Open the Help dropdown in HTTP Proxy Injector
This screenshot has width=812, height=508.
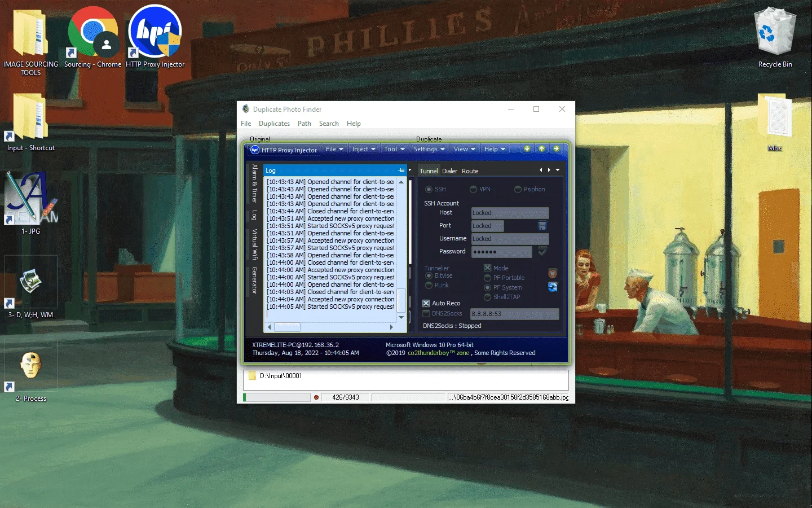[x=495, y=149]
